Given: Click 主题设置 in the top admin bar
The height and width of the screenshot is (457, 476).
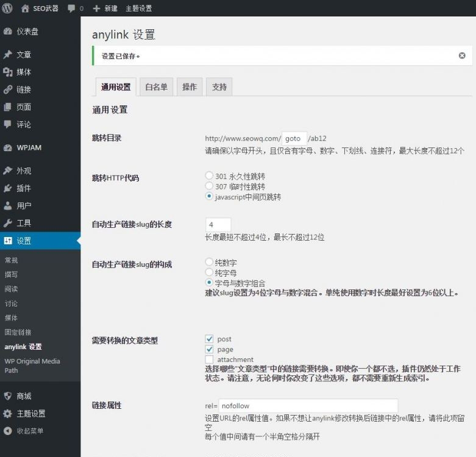Looking at the screenshot, I should point(138,9).
